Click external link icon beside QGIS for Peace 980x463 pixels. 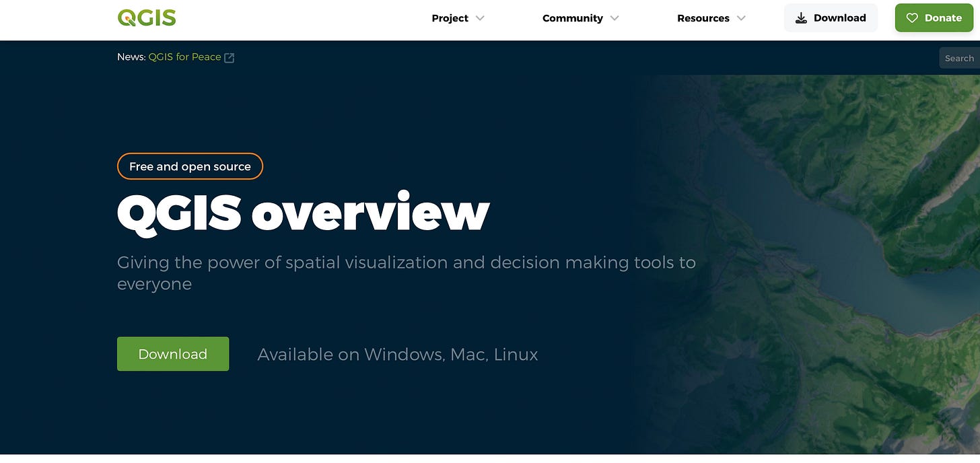coord(230,58)
